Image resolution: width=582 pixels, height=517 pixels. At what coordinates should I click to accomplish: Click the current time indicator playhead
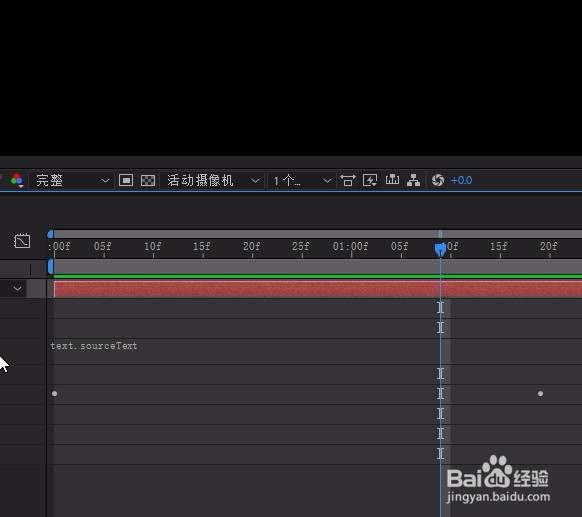(x=440, y=249)
